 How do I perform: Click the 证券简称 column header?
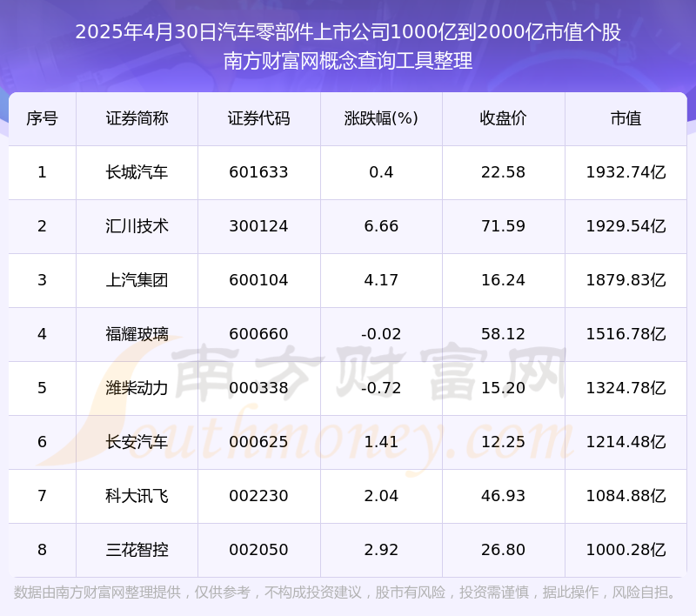click(x=137, y=118)
